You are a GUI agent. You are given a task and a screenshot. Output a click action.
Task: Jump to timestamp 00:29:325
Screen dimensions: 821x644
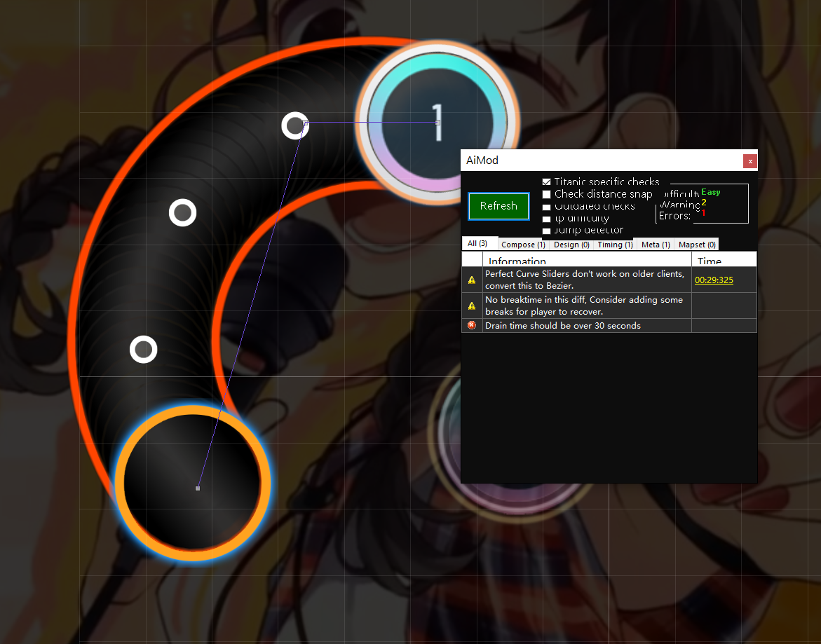click(714, 280)
